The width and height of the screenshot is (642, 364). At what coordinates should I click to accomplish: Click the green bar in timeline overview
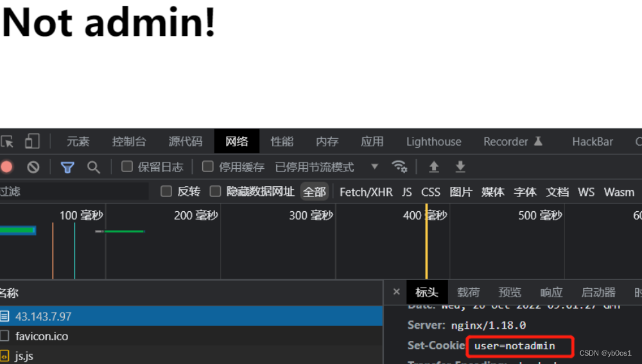click(124, 231)
